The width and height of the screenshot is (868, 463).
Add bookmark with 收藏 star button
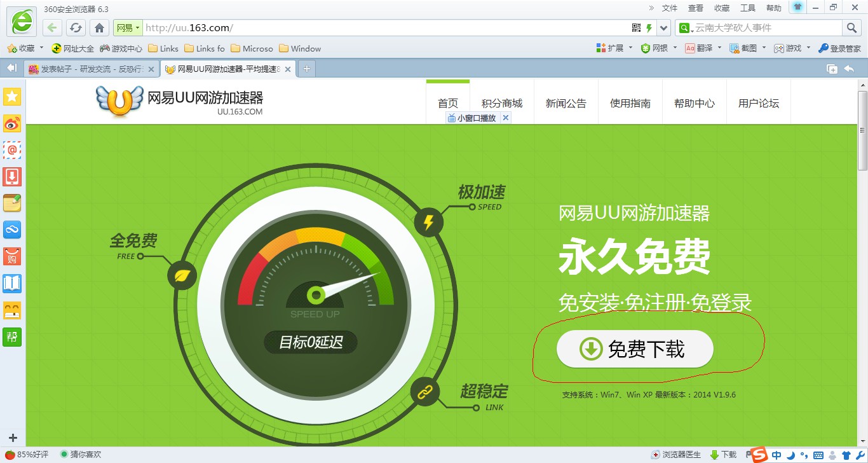coord(20,48)
